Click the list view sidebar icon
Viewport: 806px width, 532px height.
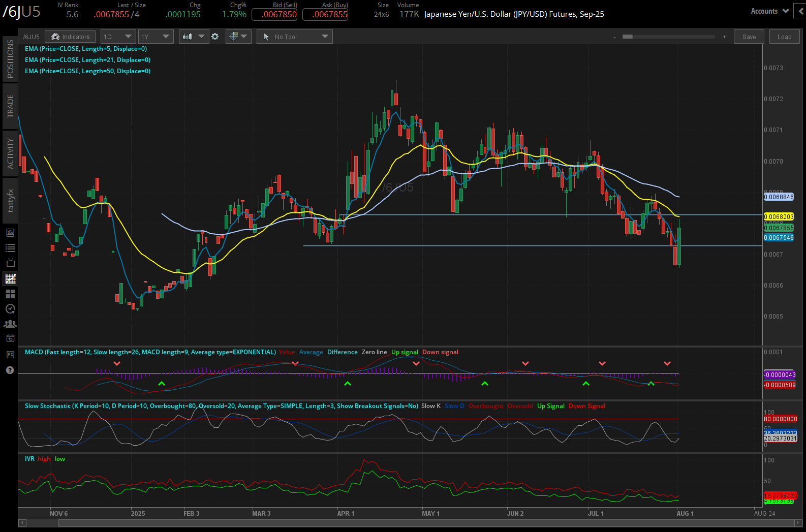(x=10, y=248)
